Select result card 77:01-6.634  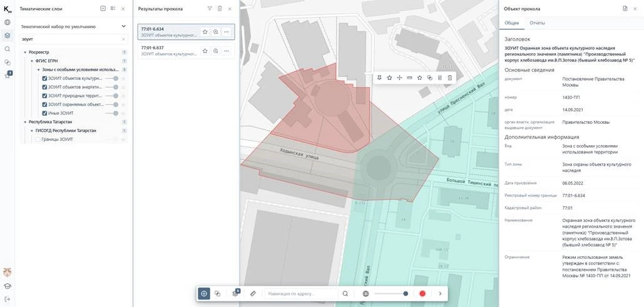[x=186, y=32]
